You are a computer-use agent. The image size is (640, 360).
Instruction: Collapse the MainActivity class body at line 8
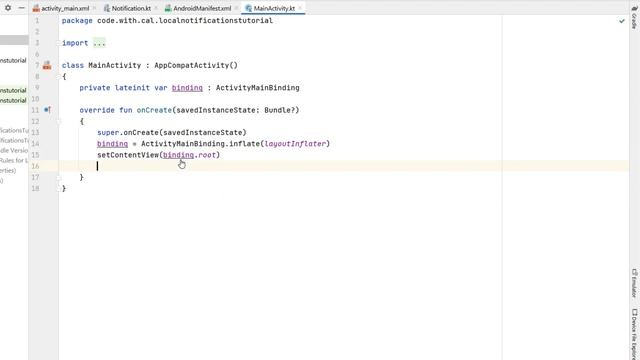click(x=58, y=76)
